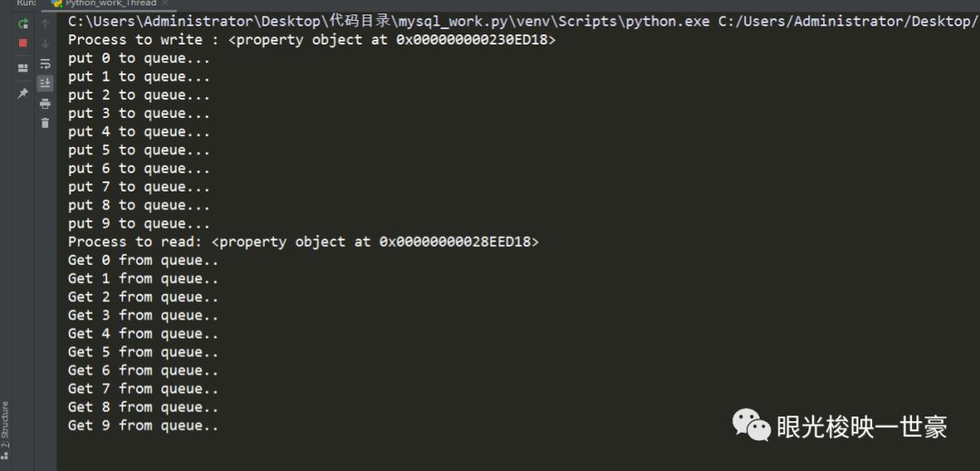Toggle Scroll to End of console

pos(44,83)
